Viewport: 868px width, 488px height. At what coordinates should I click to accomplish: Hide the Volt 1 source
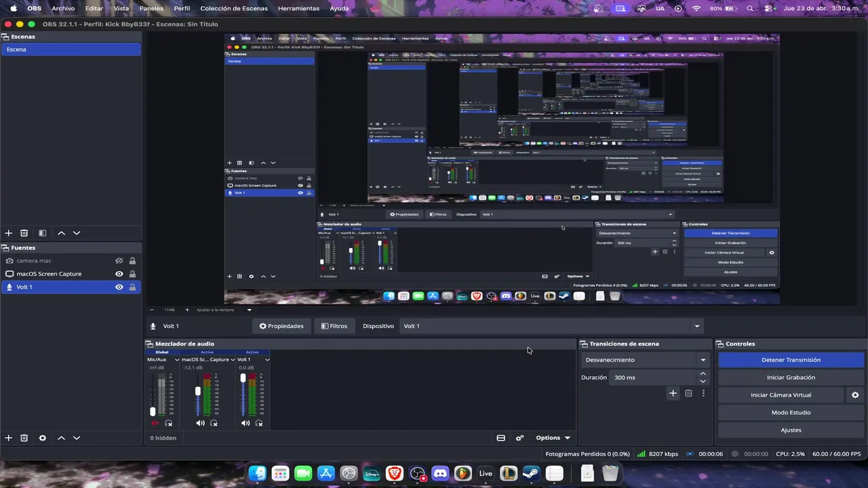tap(119, 287)
